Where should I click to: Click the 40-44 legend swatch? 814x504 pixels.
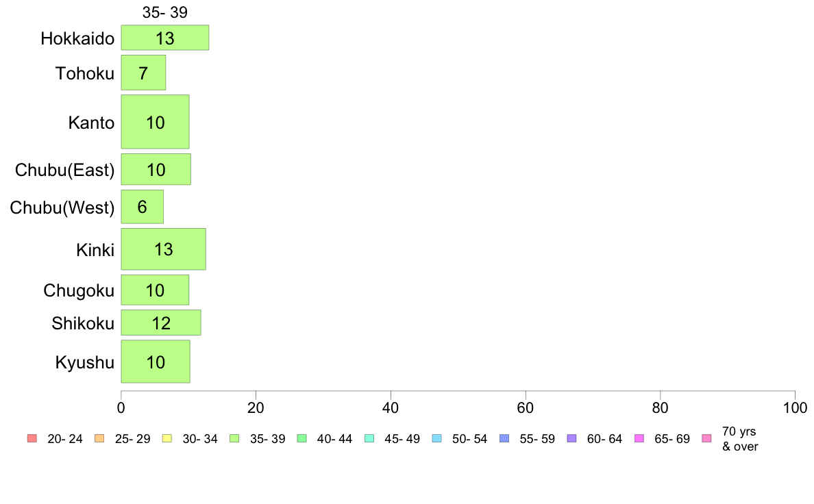coord(302,438)
